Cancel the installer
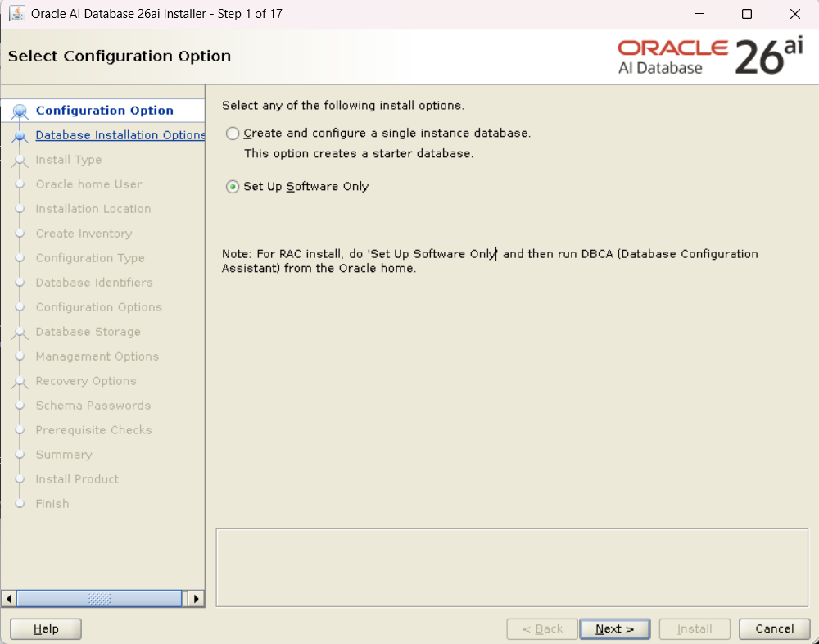 pyautogui.click(x=774, y=628)
